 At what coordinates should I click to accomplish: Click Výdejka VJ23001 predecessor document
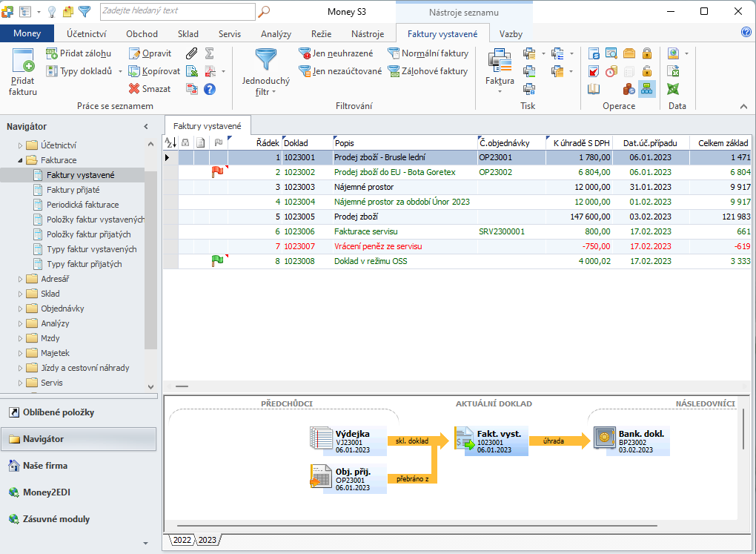(x=348, y=441)
